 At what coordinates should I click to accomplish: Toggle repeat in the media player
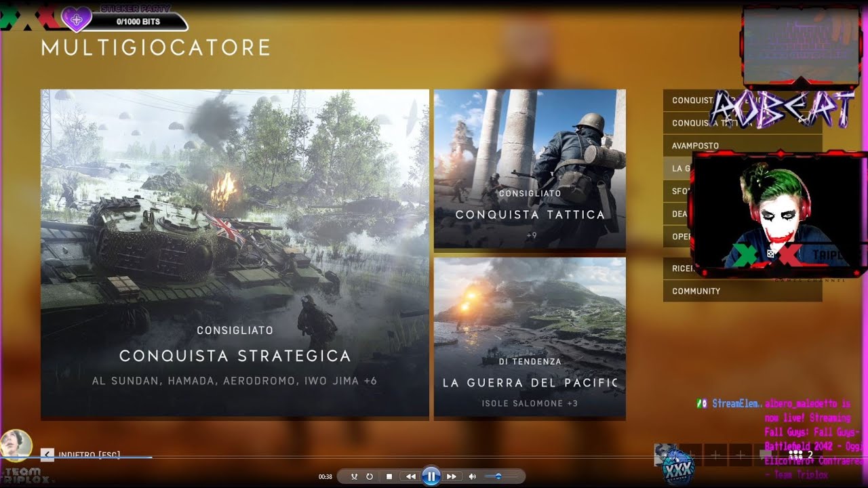(x=370, y=476)
